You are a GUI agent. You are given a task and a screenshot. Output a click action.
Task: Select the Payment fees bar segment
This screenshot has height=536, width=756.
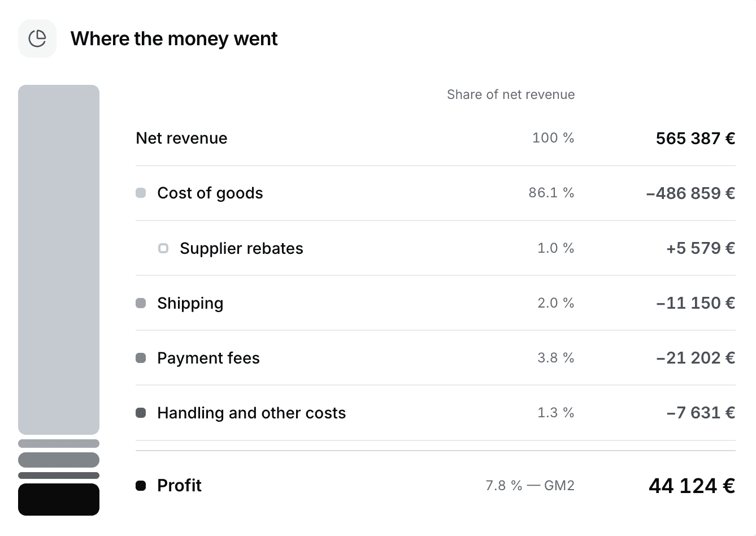point(59,460)
